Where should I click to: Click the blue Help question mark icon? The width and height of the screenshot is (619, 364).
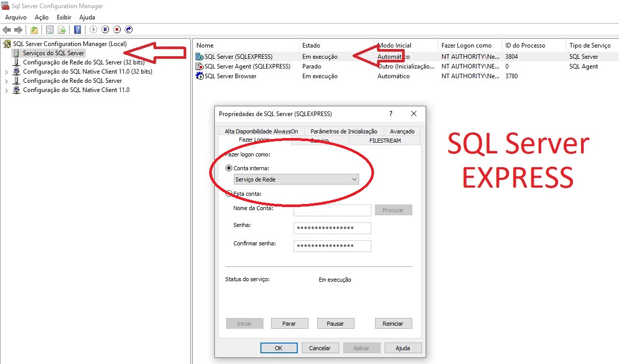(77, 30)
